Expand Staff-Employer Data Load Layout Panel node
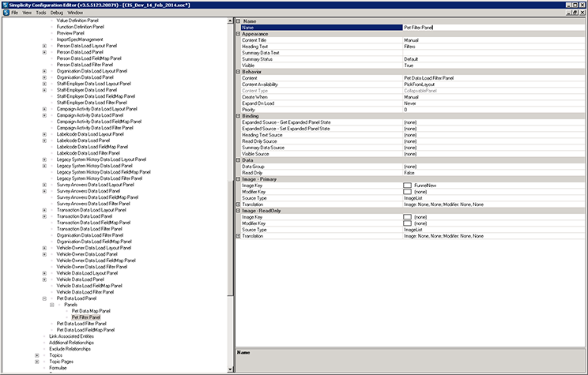The height and width of the screenshot is (375, 588). (x=44, y=84)
